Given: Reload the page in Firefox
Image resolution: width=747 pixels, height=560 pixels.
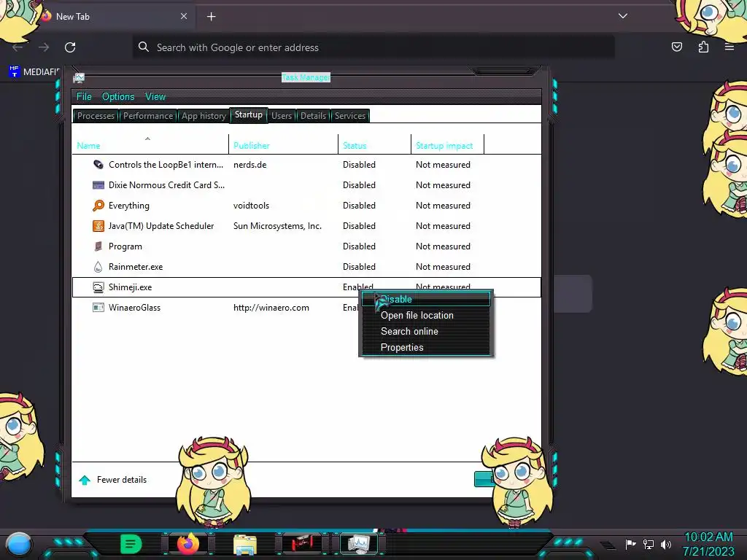Looking at the screenshot, I should tap(70, 47).
